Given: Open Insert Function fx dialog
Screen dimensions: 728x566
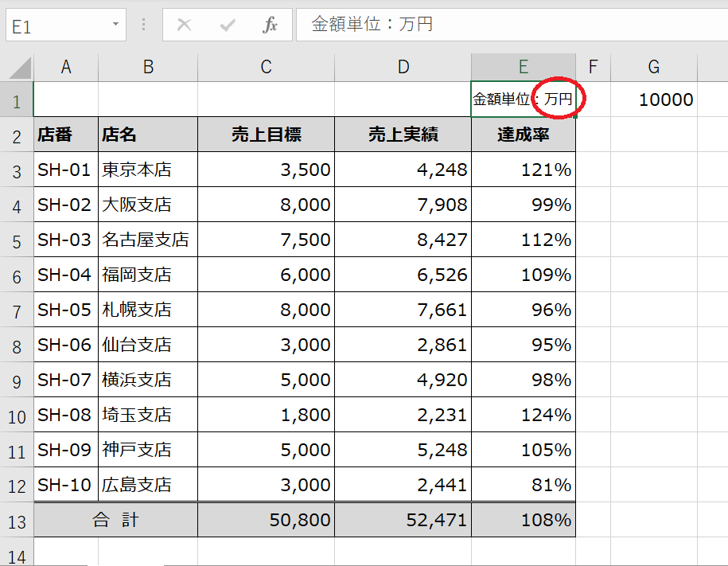Looking at the screenshot, I should tap(271, 25).
